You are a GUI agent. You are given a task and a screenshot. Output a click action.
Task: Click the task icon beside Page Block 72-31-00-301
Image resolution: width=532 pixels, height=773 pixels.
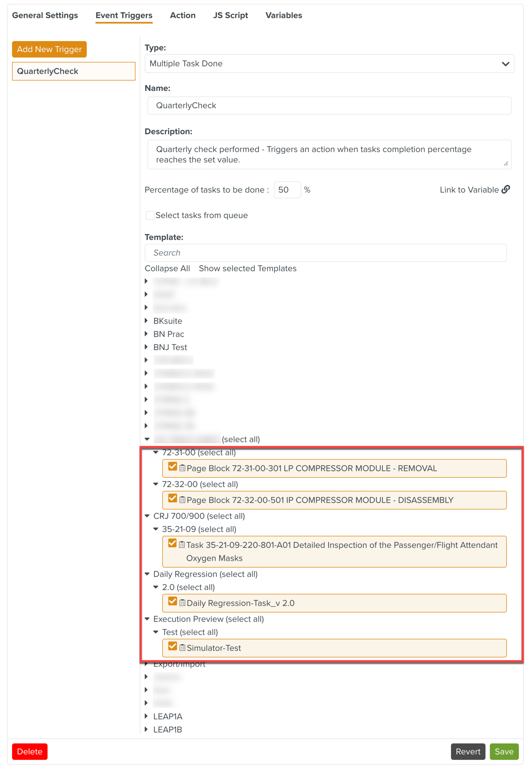(x=182, y=468)
